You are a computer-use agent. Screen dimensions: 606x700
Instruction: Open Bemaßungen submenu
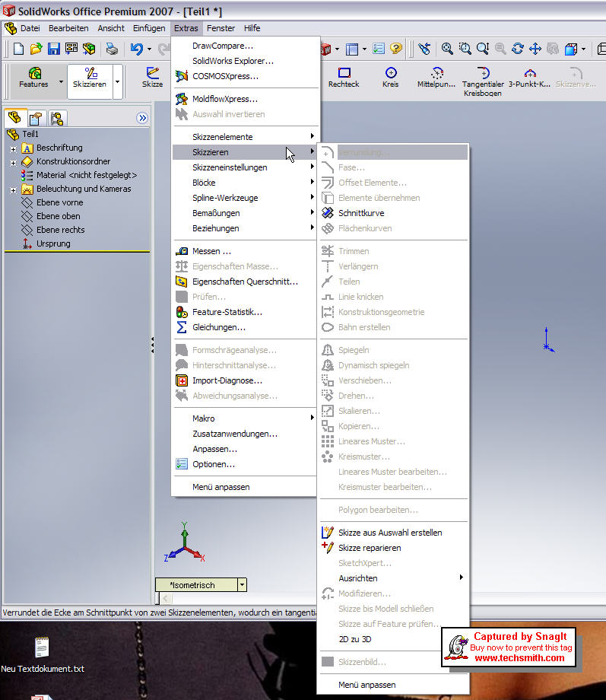(x=245, y=213)
